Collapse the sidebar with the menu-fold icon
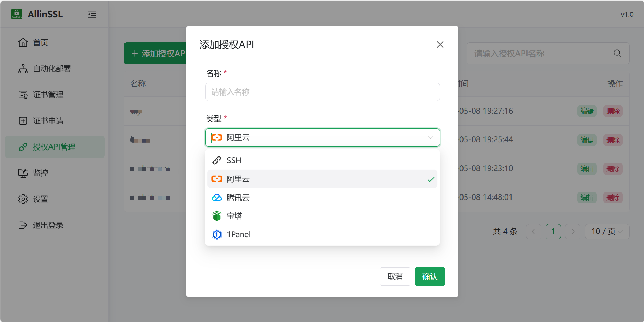Viewport: 644px width, 322px height. [x=92, y=14]
